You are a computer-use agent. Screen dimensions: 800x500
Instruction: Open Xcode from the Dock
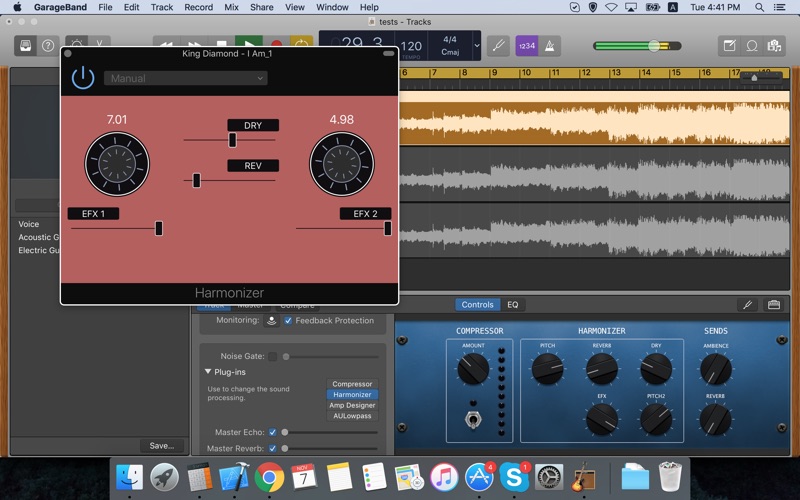tap(234, 478)
